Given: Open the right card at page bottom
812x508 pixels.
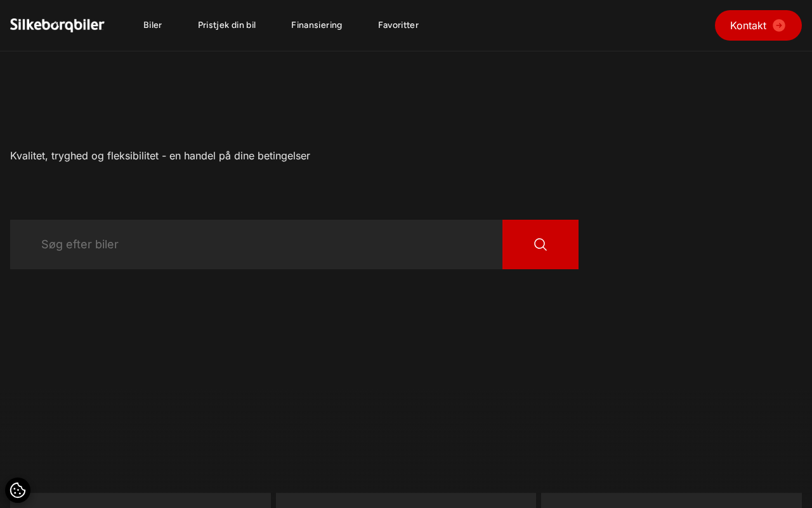Looking at the screenshot, I should 671,500.
